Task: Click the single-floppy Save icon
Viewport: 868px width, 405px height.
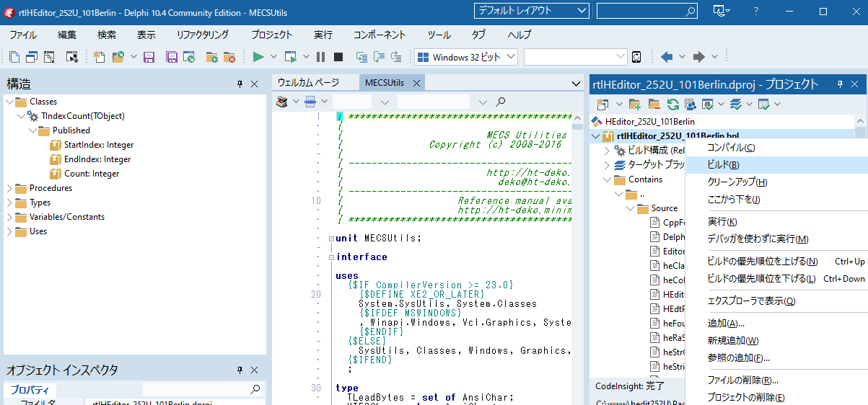Action: [x=149, y=57]
